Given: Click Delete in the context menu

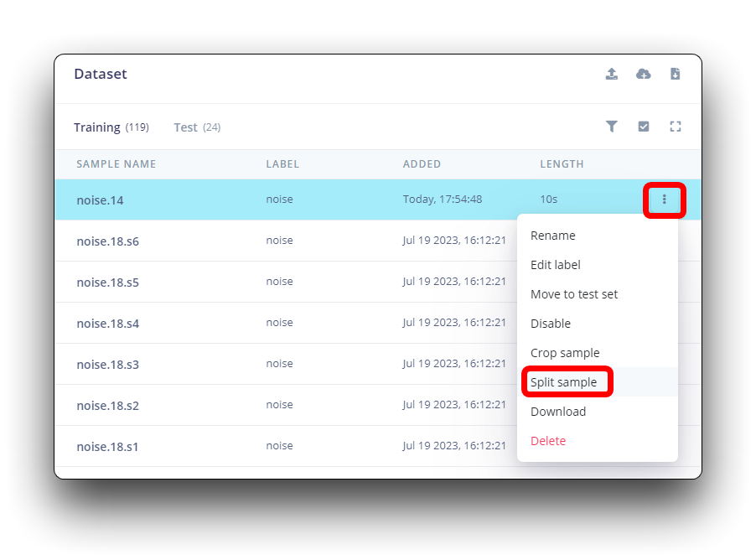Looking at the screenshot, I should 548,441.
